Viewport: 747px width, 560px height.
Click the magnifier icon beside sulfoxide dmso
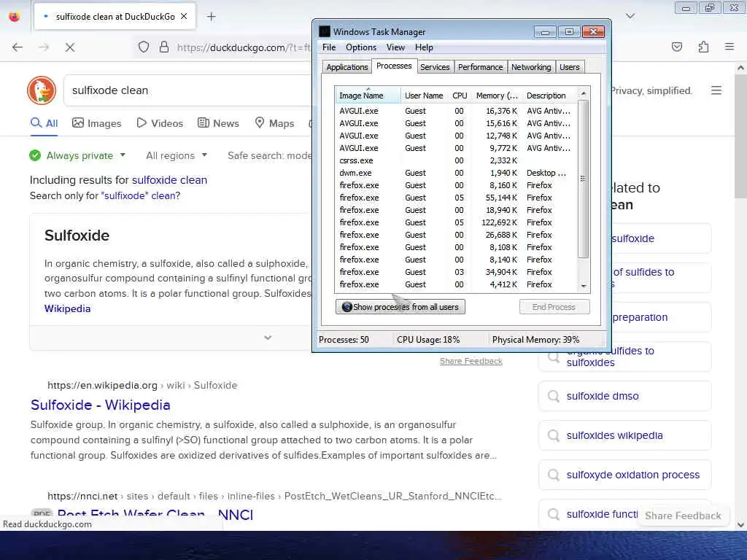point(553,396)
